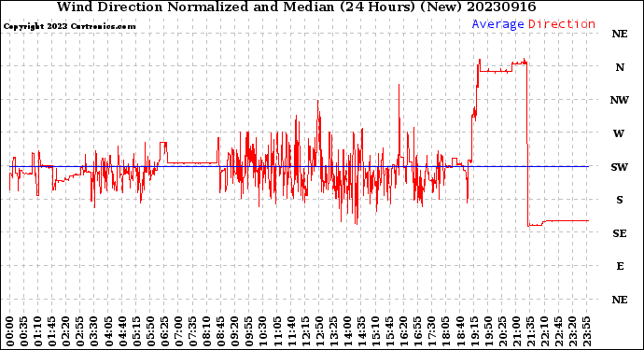Viewport: 644px width, 350px height.
Task: Click the 14:35 time axis label
Action: (361, 331)
